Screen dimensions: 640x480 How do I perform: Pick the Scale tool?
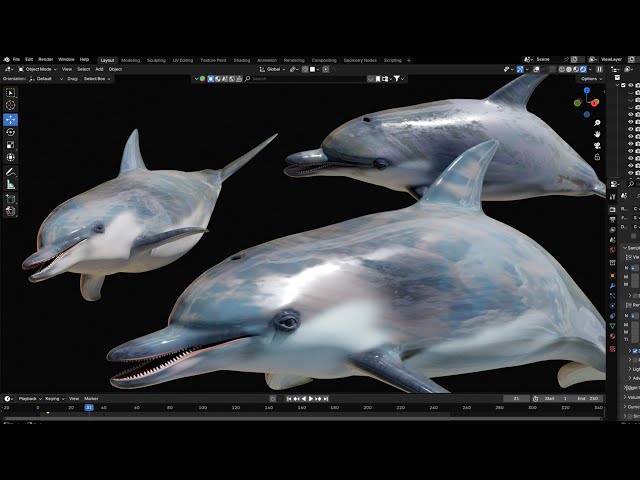coord(10,145)
